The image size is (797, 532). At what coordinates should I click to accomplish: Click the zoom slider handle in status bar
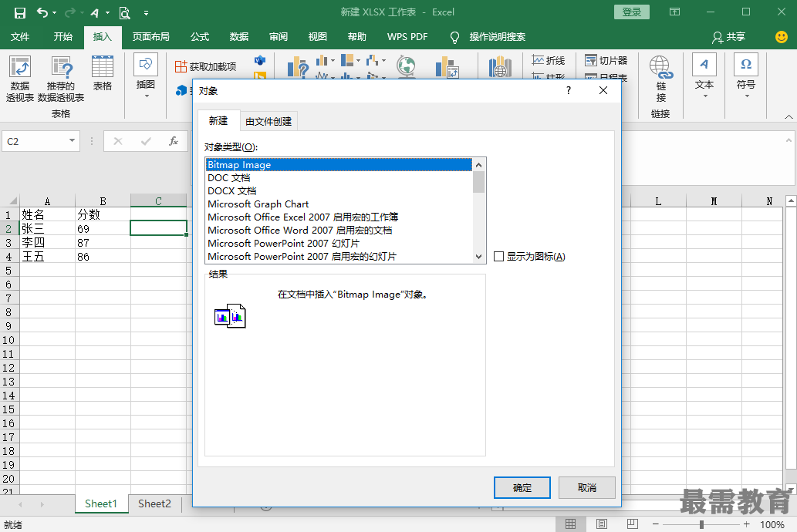(x=701, y=524)
